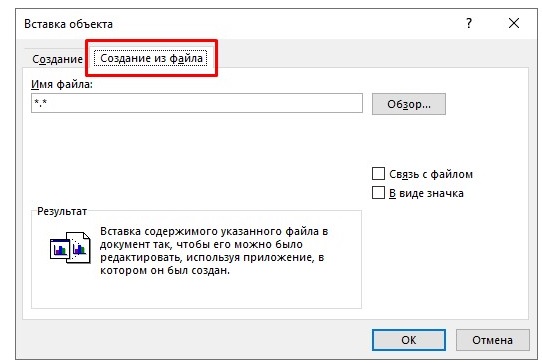Confirm with the OK button
542x363 pixels.
click(409, 340)
